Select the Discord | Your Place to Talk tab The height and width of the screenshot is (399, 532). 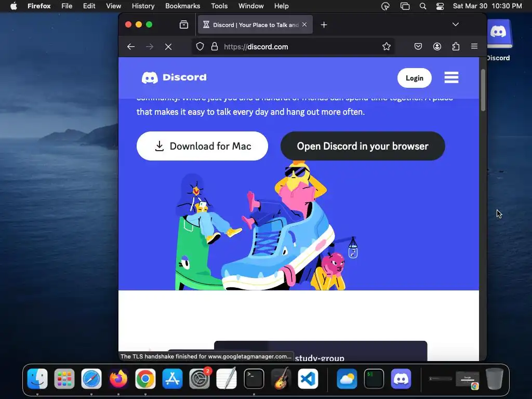click(x=255, y=25)
